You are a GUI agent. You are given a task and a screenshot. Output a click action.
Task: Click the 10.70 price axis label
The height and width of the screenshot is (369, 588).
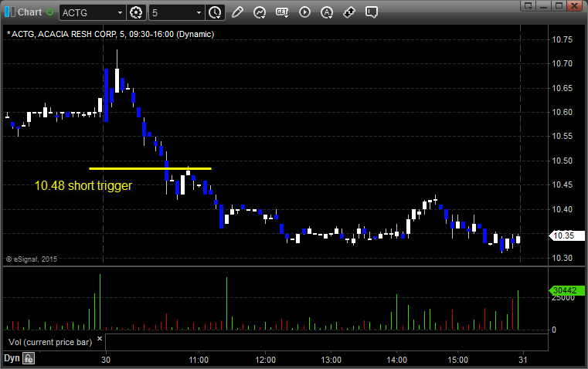[x=563, y=63]
